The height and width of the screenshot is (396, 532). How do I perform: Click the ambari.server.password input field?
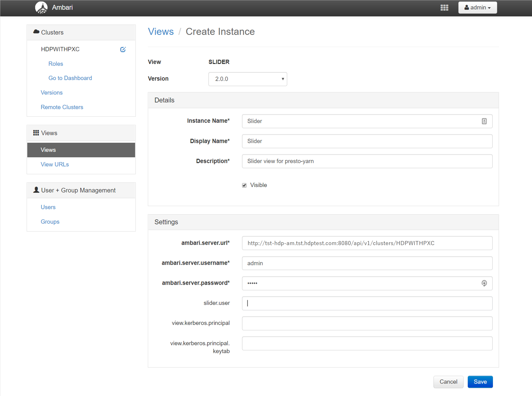click(367, 283)
